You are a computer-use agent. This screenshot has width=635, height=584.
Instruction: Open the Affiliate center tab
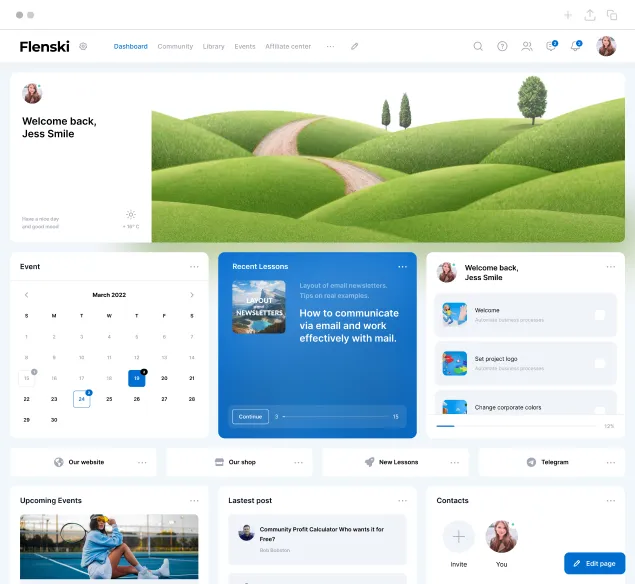(288, 46)
